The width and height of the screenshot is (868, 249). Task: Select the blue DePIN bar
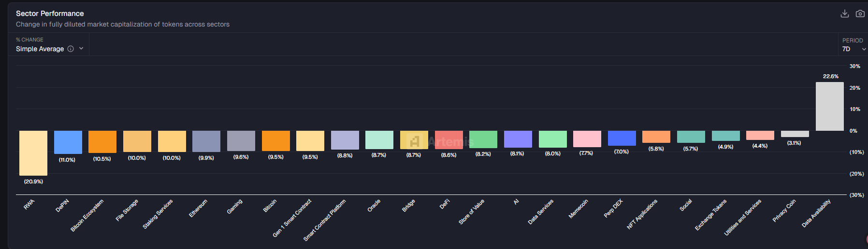(68, 142)
